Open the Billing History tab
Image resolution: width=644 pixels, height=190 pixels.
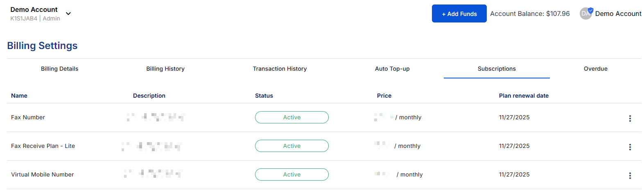tap(165, 69)
